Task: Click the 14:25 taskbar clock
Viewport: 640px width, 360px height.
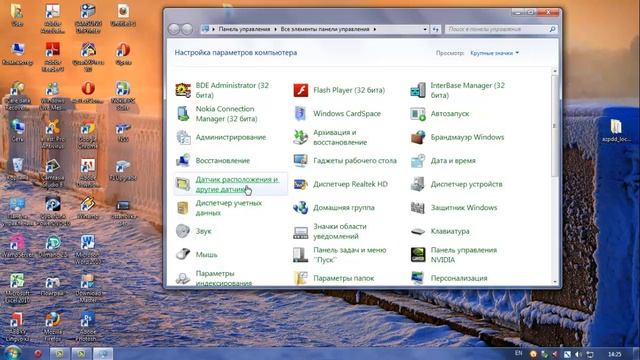Action: 614,354
